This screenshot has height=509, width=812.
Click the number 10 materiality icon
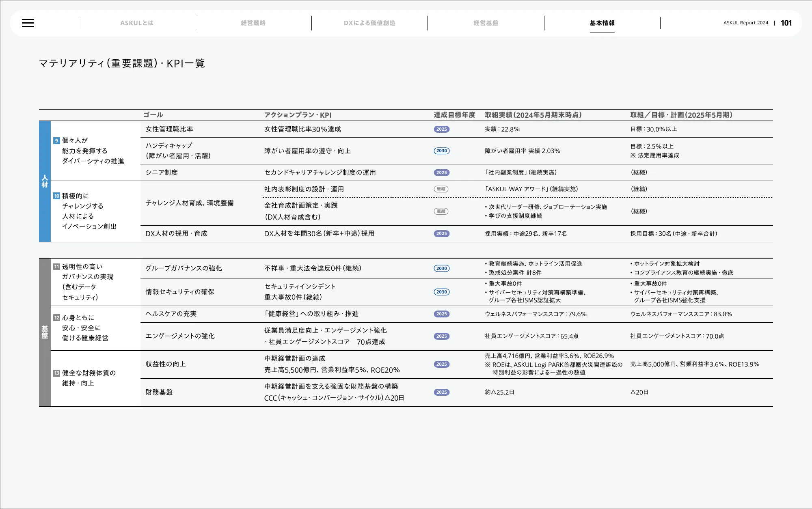tap(56, 196)
